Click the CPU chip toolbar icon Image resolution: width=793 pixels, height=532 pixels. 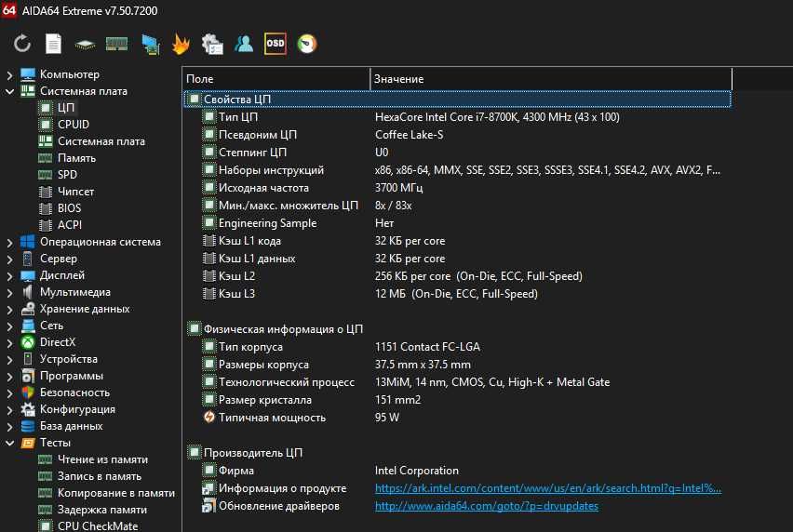coord(86,43)
